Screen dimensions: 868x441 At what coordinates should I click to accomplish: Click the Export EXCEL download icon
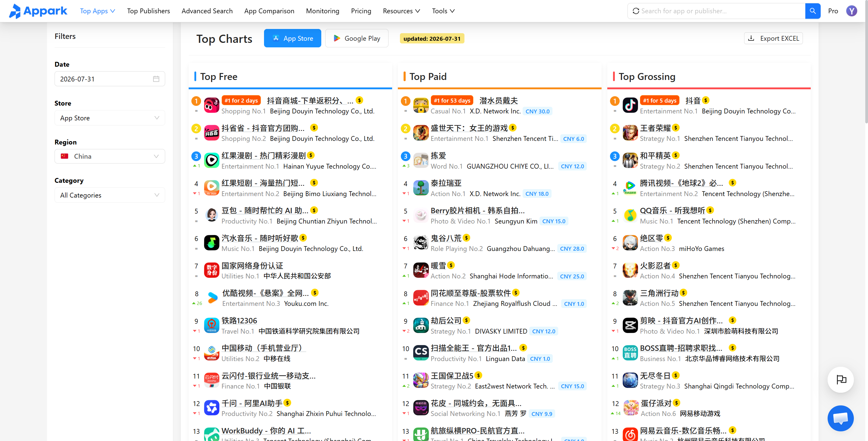click(x=751, y=38)
